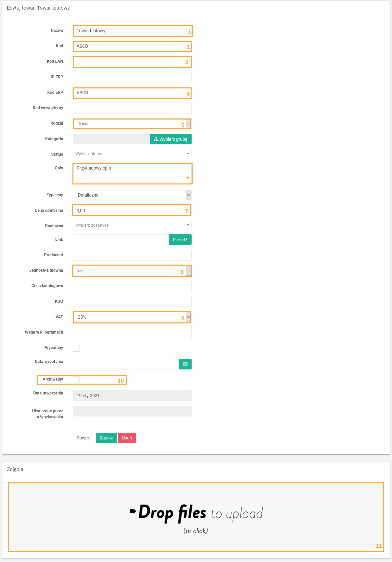Go back with the Powrót button
The height and width of the screenshot is (562, 392).
click(x=84, y=438)
